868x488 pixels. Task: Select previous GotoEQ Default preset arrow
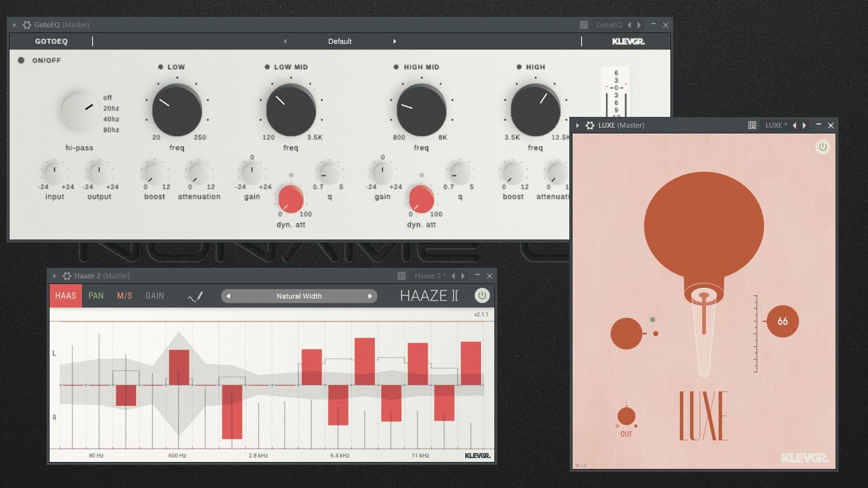point(285,41)
